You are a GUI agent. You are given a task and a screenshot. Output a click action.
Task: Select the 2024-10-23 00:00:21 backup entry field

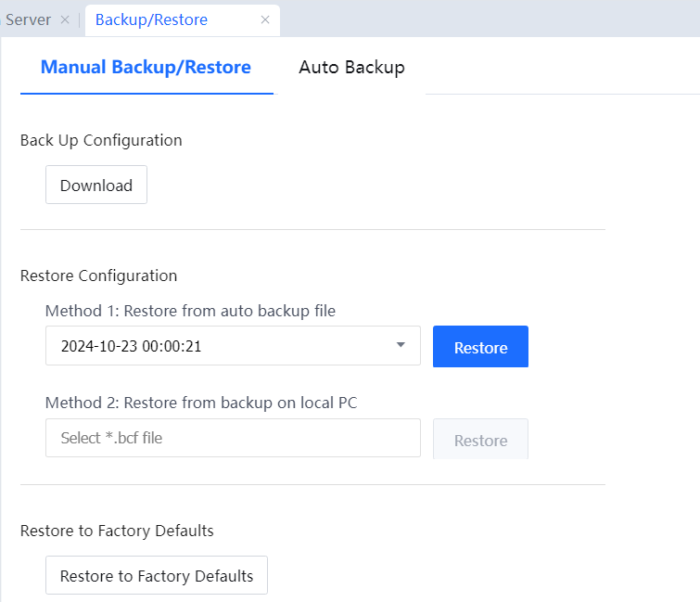click(223, 346)
